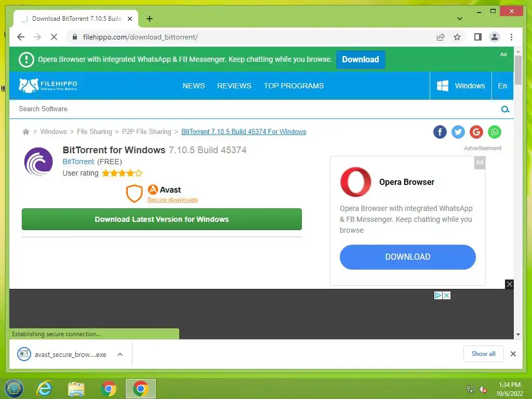Click the user rating stars
Image resolution: width=532 pixels, height=399 pixels.
(x=122, y=174)
